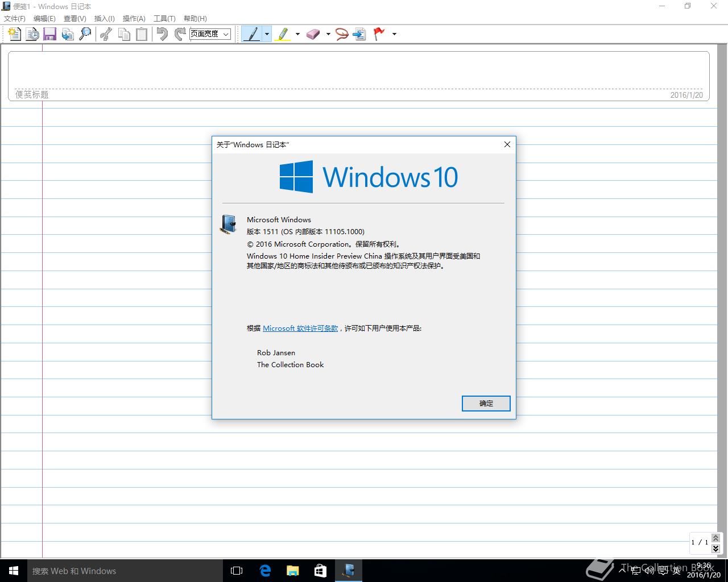Open File Explorer from the taskbar
The width and height of the screenshot is (728, 582).
point(292,571)
